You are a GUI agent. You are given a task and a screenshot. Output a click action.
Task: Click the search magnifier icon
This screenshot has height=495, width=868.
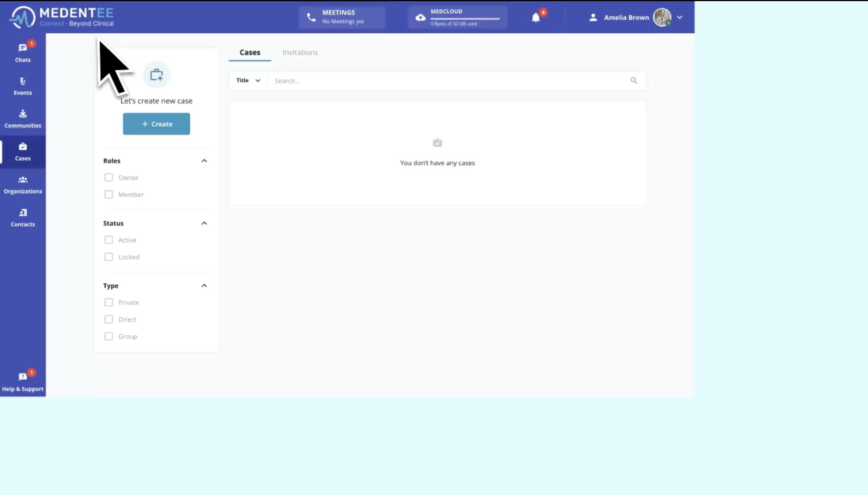coord(634,81)
